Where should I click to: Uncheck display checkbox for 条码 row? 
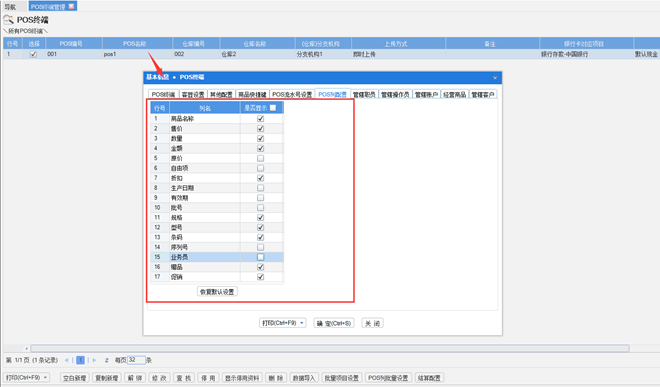pos(261,237)
